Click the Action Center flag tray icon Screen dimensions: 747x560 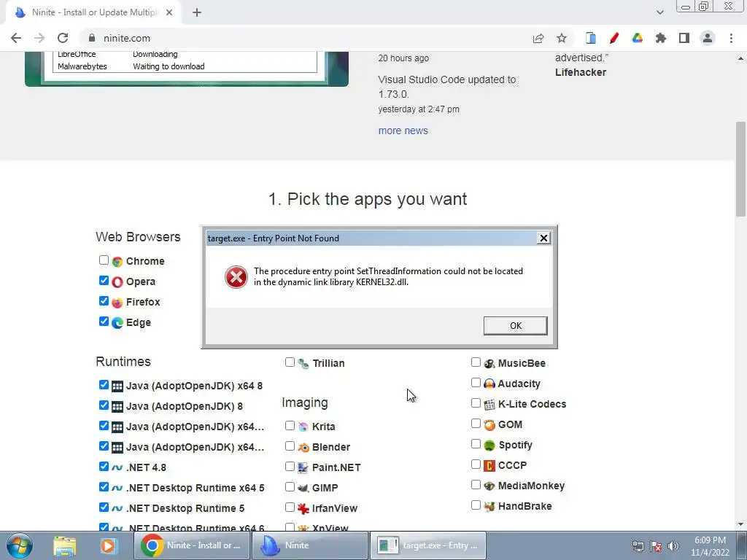[656, 546]
